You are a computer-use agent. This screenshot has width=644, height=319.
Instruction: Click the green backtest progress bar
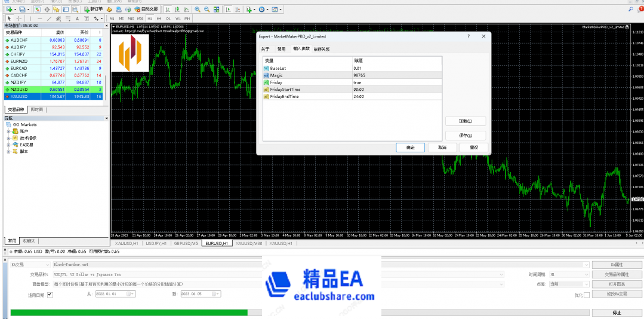click(128, 312)
